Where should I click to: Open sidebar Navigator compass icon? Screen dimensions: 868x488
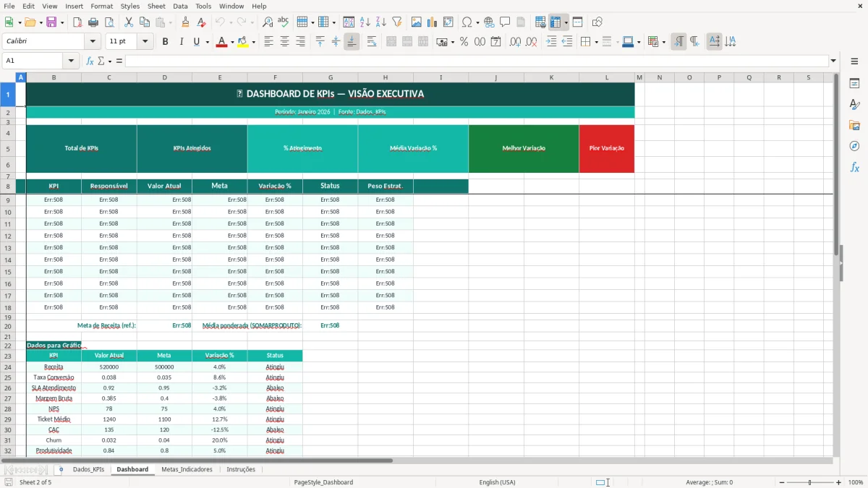click(854, 146)
